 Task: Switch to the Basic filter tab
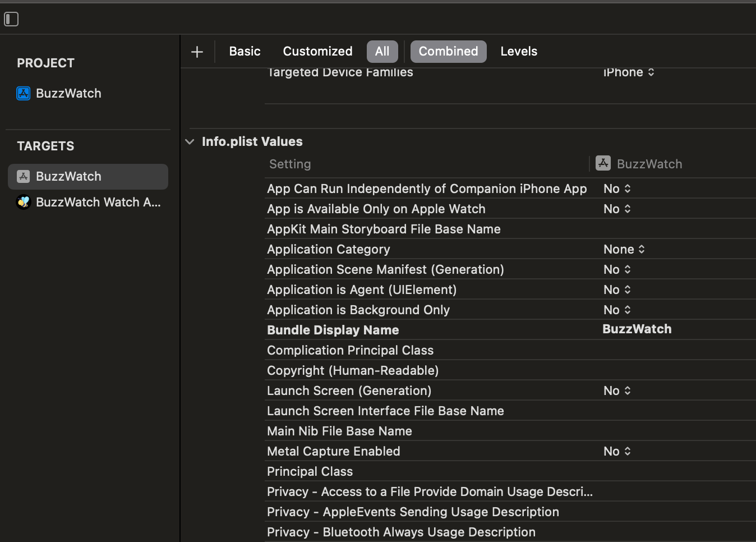pyautogui.click(x=245, y=51)
